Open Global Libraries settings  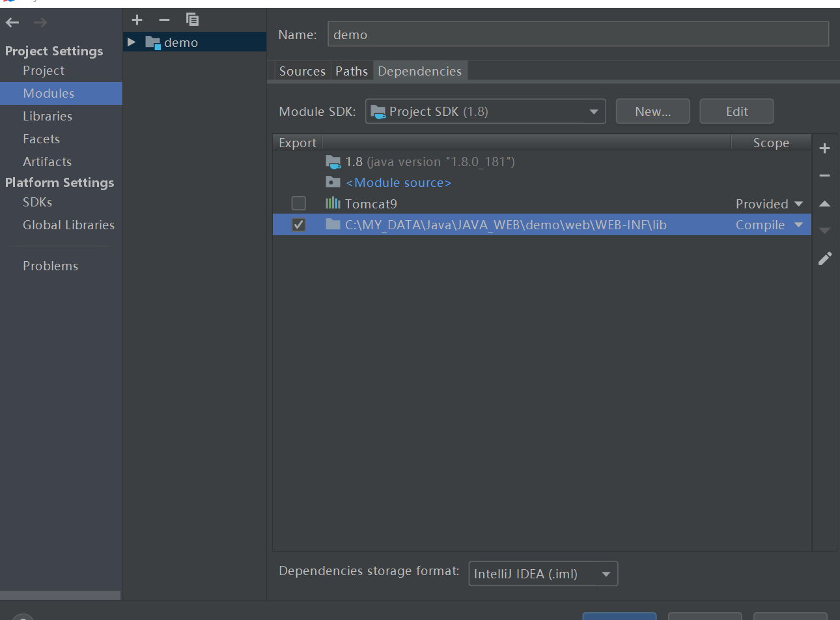coord(68,225)
